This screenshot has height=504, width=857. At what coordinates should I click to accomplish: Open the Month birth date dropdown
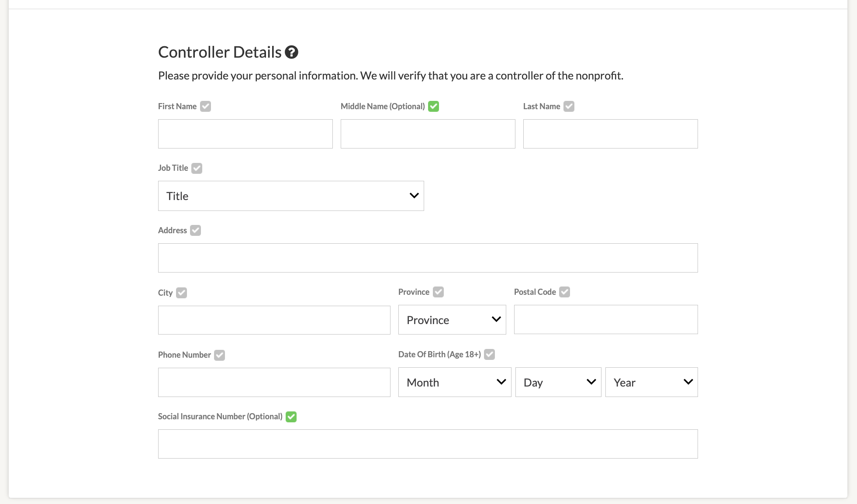pyautogui.click(x=455, y=382)
